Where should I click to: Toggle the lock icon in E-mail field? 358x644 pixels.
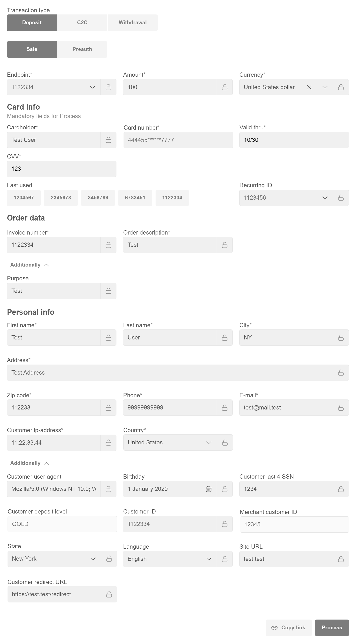tap(340, 408)
